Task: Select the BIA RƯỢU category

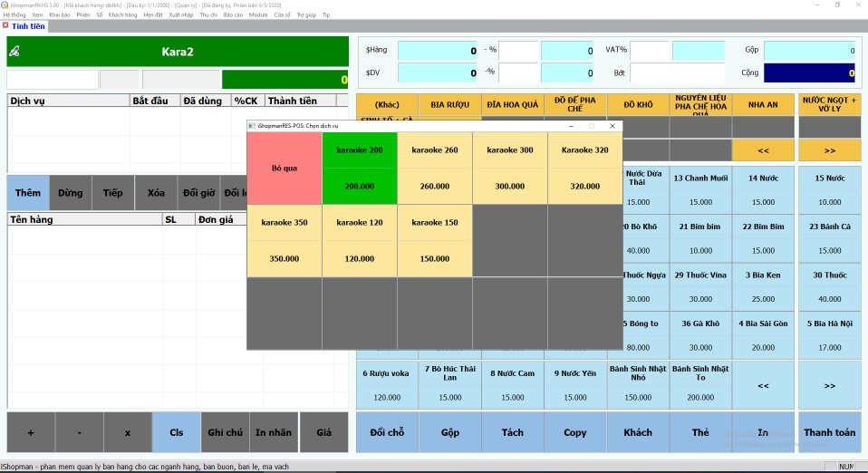Action: [x=448, y=104]
